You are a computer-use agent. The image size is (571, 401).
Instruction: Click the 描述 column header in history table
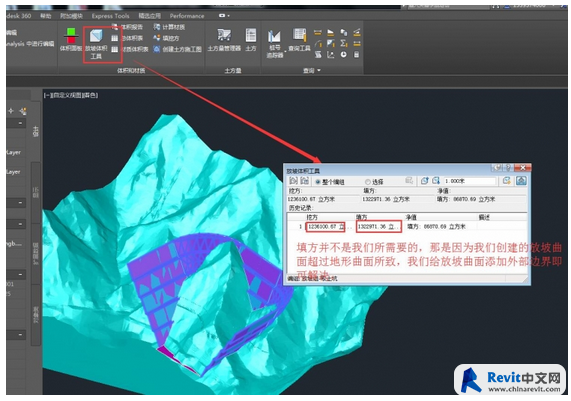(x=484, y=217)
